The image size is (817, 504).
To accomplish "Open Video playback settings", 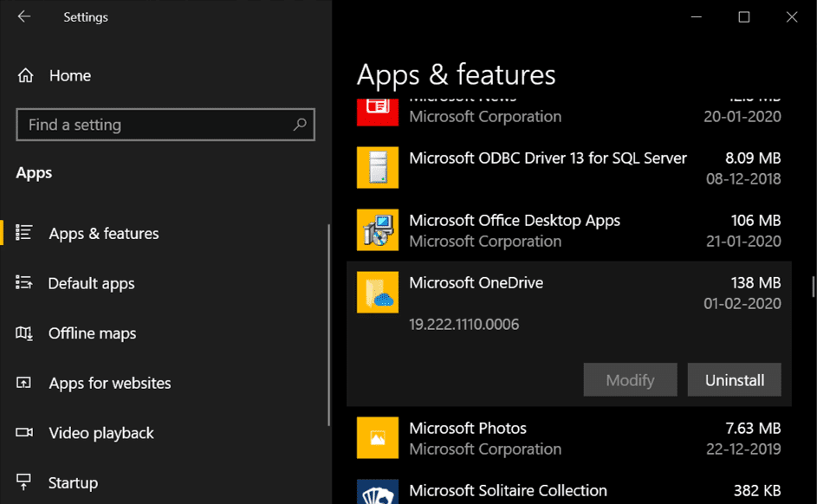I will [101, 433].
